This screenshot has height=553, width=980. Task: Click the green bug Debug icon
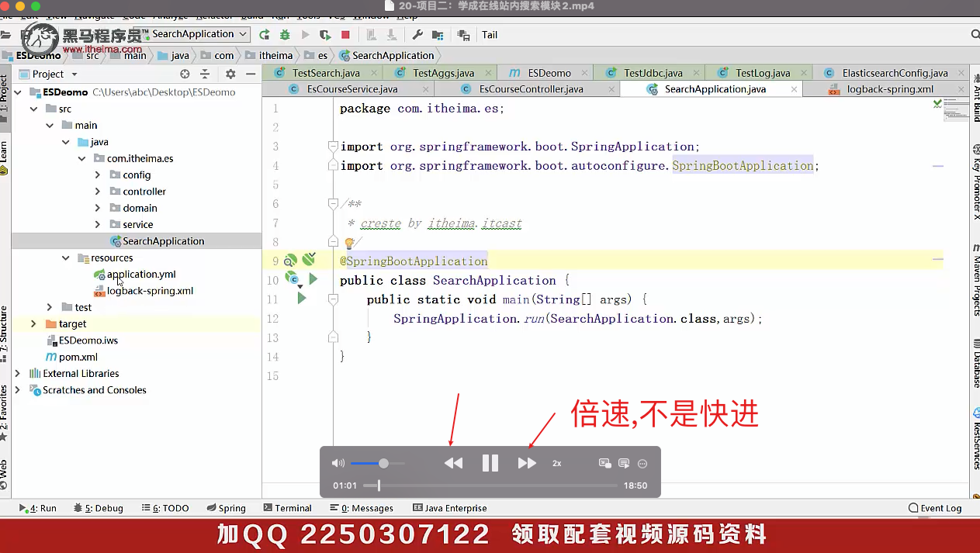pos(285,35)
